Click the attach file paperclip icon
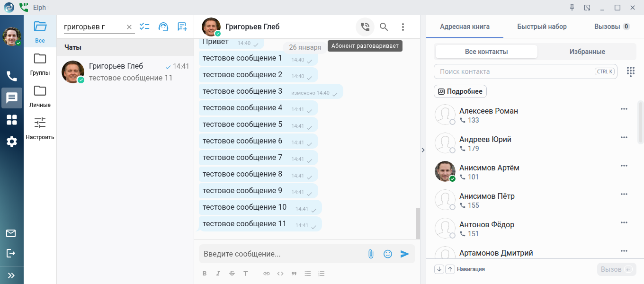Image resolution: width=644 pixels, height=284 pixels. [x=371, y=254]
